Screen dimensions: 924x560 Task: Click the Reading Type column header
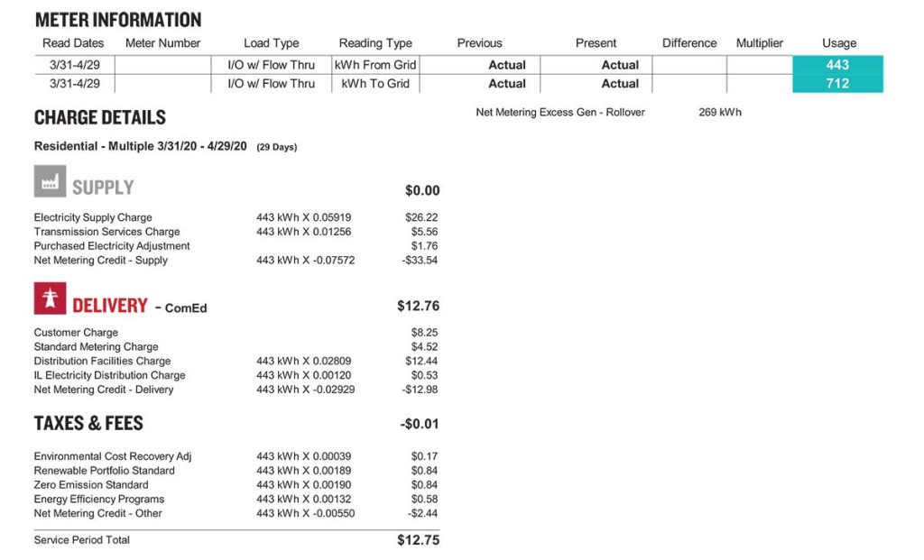click(375, 43)
